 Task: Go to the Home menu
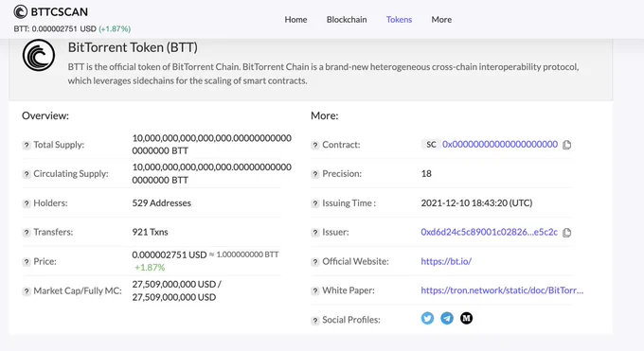tap(295, 20)
